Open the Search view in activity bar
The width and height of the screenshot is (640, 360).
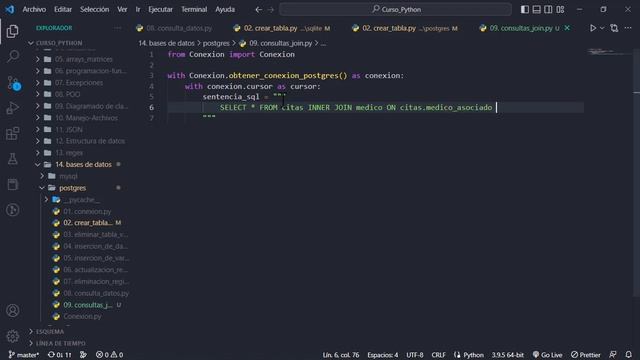pyautogui.click(x=13, y=56)
